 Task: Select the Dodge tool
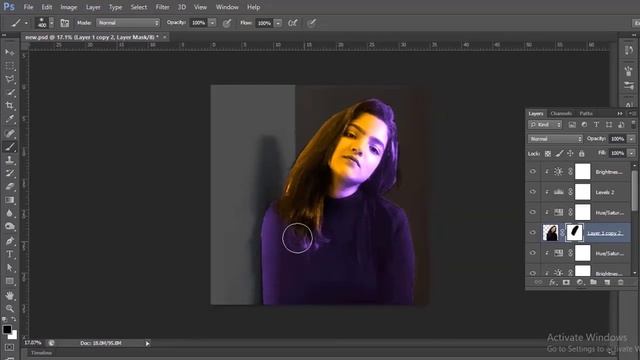pos(10,227)
